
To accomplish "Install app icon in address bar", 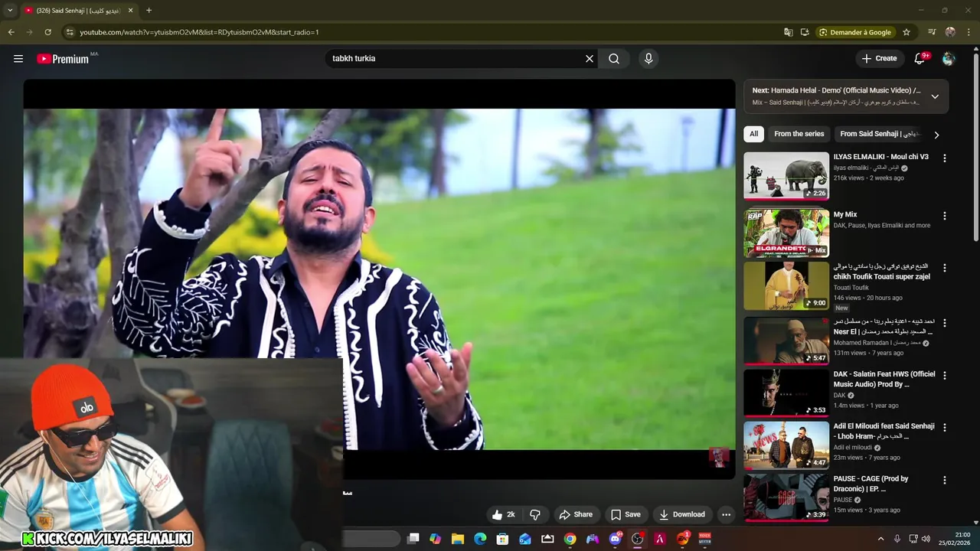I will point(805,32).
